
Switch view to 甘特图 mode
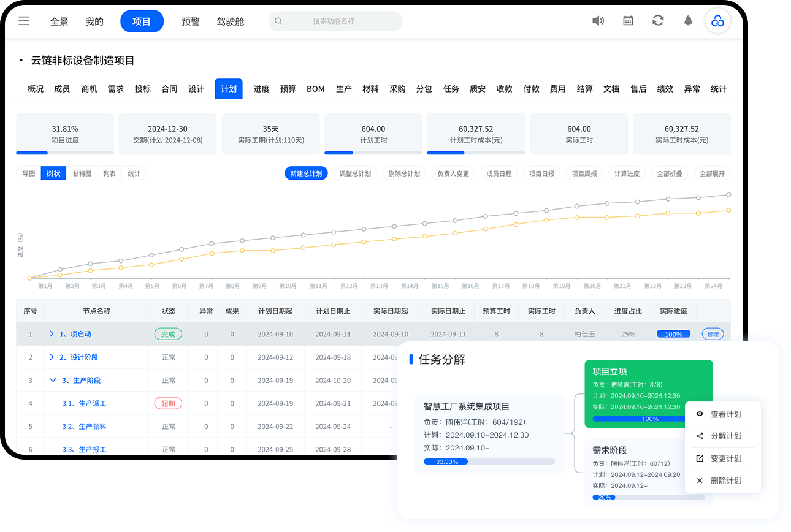click(82, 173)
